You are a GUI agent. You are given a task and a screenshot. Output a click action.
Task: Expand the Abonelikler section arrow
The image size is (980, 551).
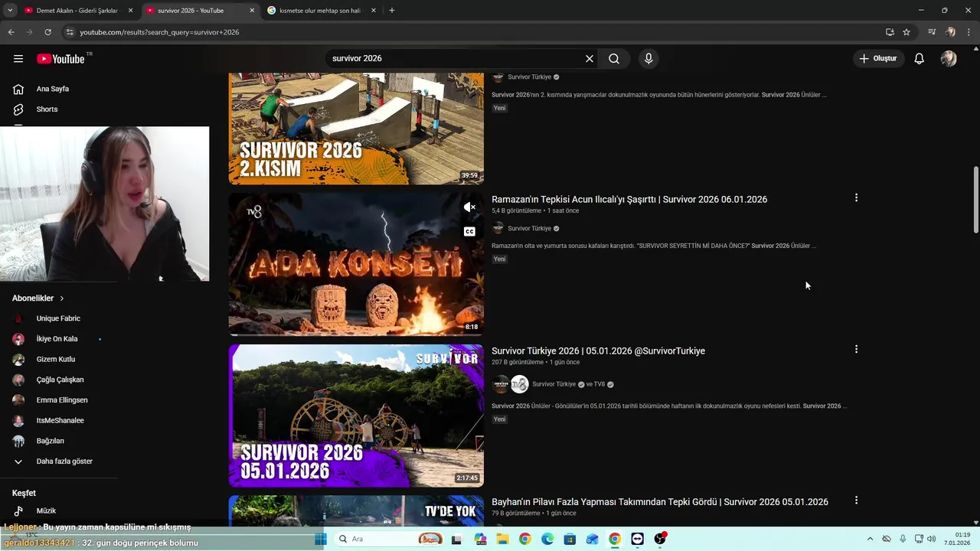coord(62,298)
